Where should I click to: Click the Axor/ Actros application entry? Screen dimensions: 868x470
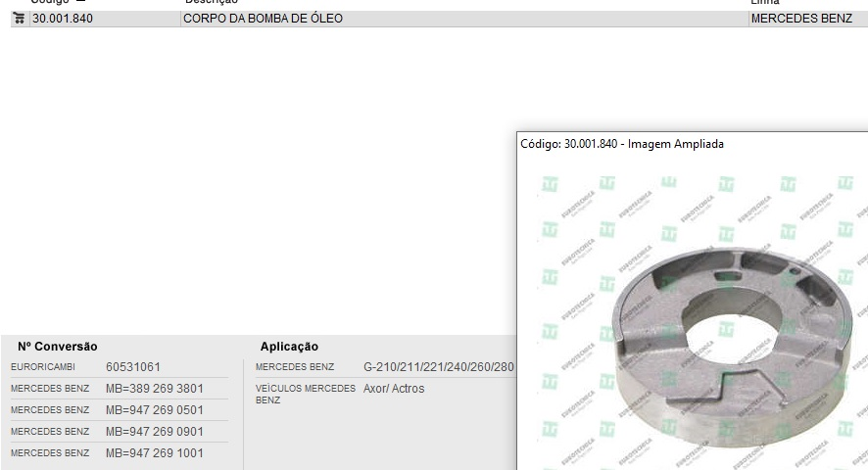pyautogui.click(x=394, y=389)
